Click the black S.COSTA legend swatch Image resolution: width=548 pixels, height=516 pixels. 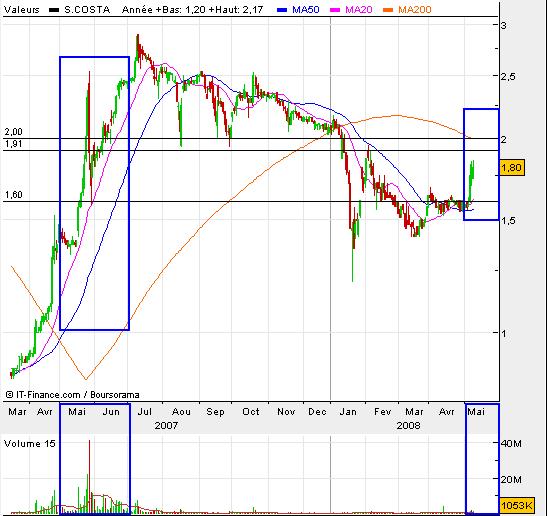54,10
